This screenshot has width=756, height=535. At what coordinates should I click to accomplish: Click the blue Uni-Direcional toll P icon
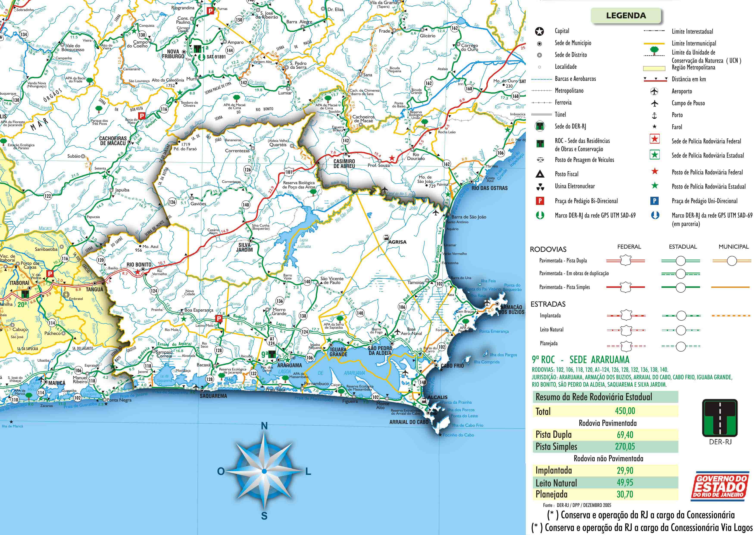point(654,201)
